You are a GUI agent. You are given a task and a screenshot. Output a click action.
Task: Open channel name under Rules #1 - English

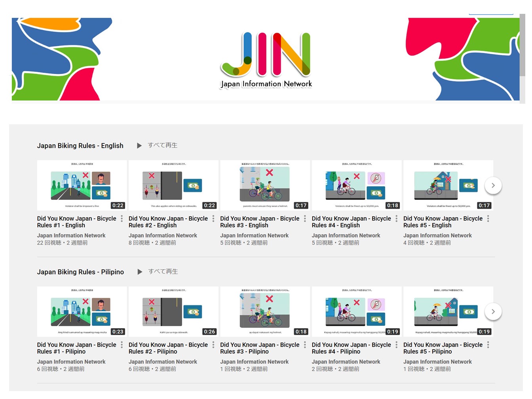point(71,236)
